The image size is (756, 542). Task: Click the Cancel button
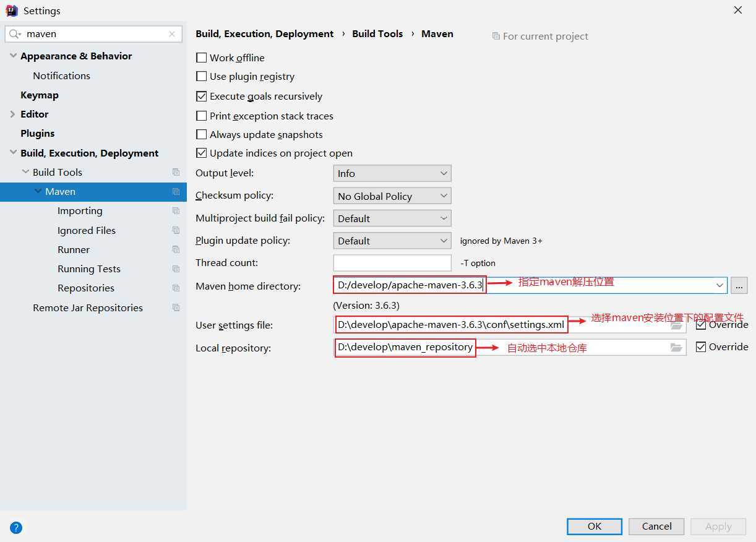[656, 527]
